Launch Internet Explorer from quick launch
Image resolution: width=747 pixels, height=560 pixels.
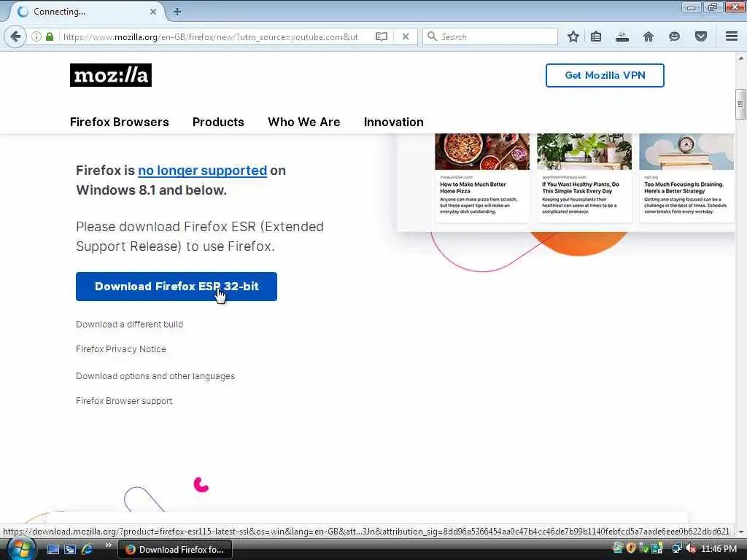tap(87, 550)
